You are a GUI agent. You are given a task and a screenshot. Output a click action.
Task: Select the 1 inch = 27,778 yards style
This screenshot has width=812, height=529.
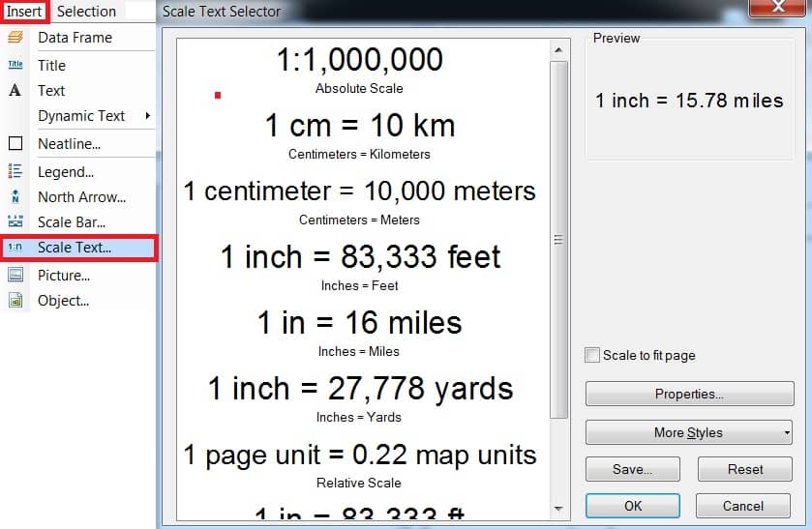pos(360,398)
